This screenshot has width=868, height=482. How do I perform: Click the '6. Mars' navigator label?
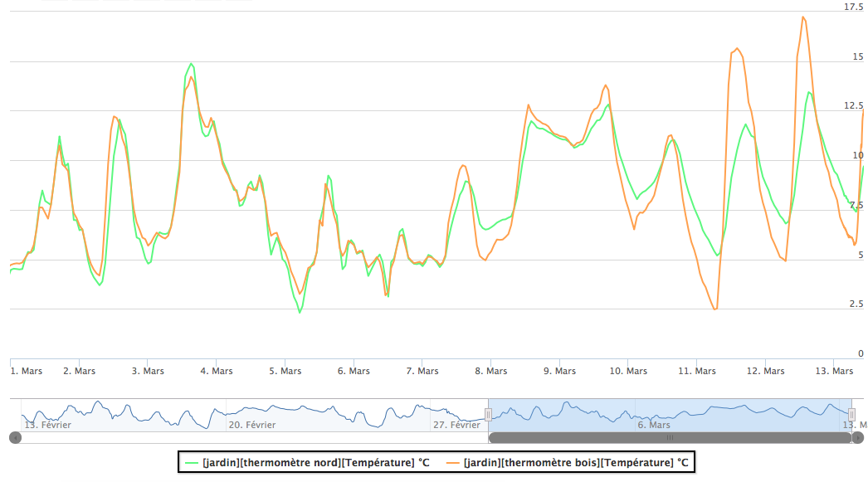click(x=654, y=425)
